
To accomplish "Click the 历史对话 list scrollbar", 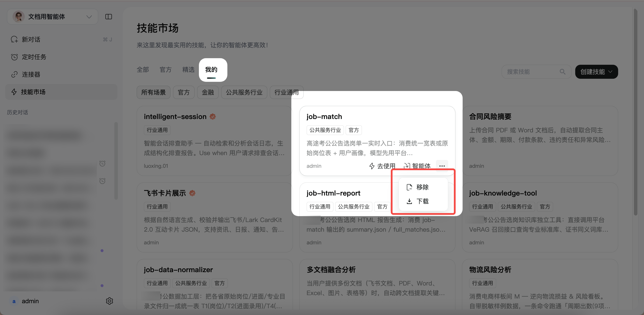I will 116,161.
